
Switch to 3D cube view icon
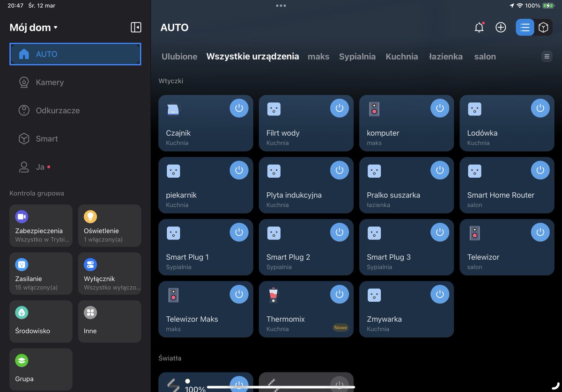[x=543, y=28]
